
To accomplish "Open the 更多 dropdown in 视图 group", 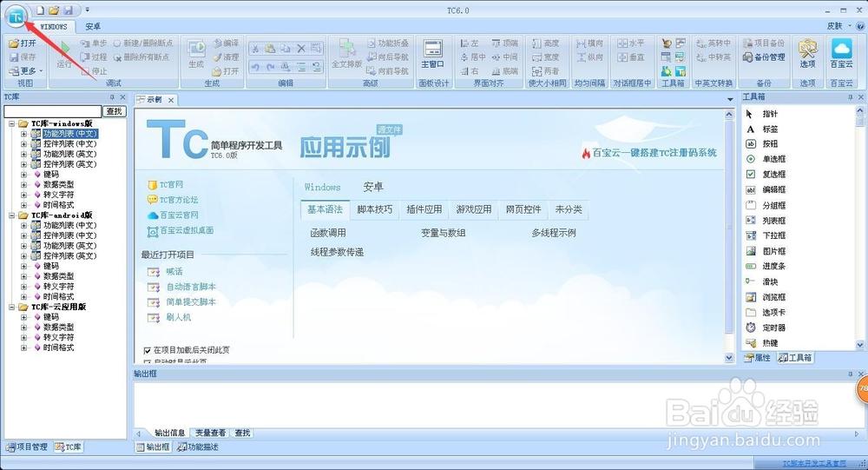I will pyautogui.click(x=26, y=71).
